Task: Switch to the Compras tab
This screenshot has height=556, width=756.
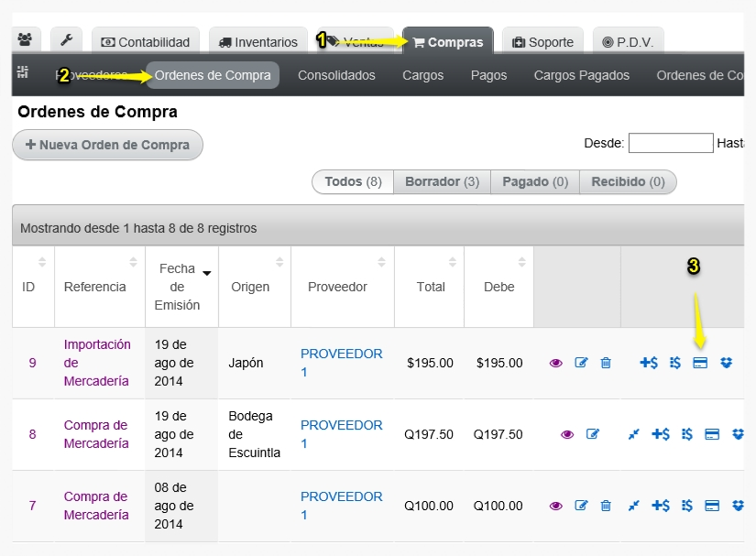Action: (x=448, y=41)
